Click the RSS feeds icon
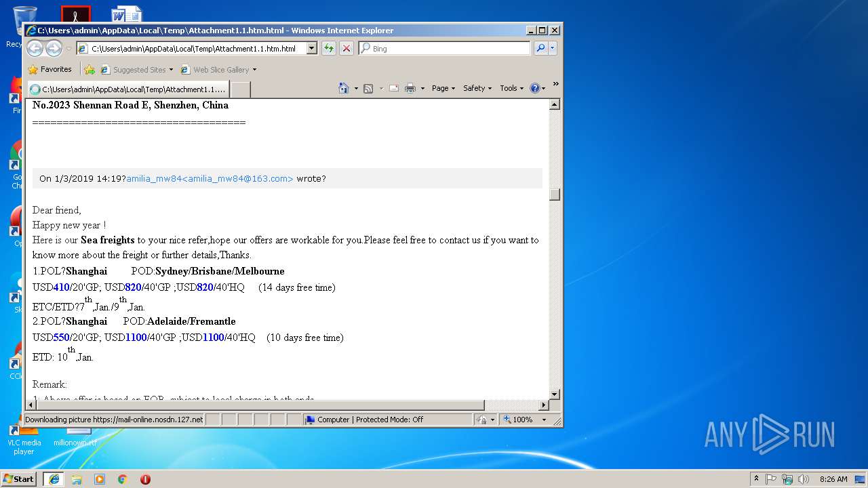 point(368,88)
